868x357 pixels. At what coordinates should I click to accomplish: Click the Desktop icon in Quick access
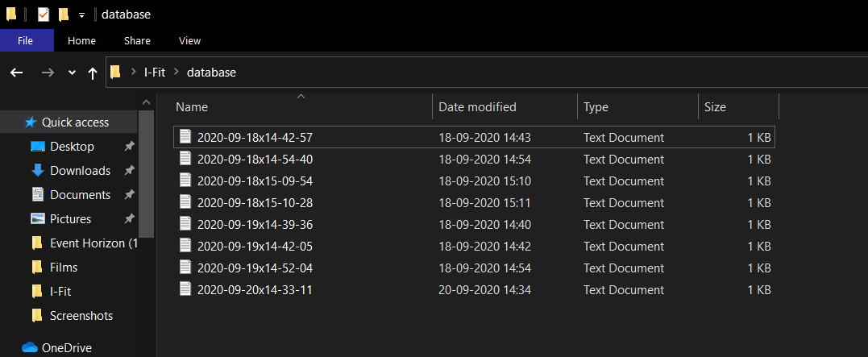click(x=37, y=147)
